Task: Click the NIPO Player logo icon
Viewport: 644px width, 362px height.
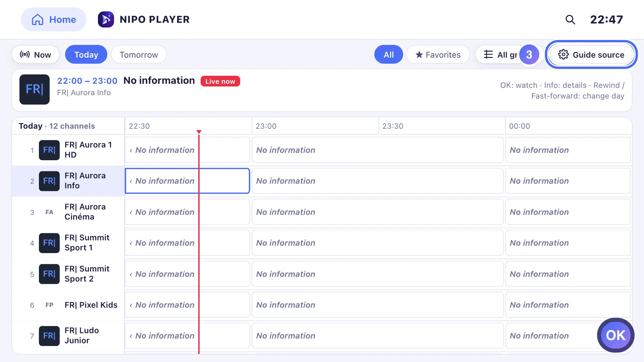Action: 106,19
